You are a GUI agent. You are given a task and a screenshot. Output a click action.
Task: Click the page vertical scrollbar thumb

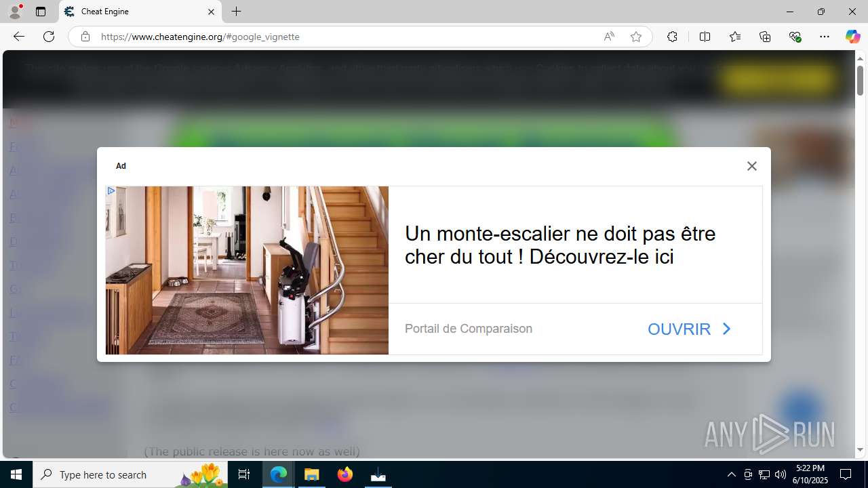pyautogui.click(x=860, y=80)
